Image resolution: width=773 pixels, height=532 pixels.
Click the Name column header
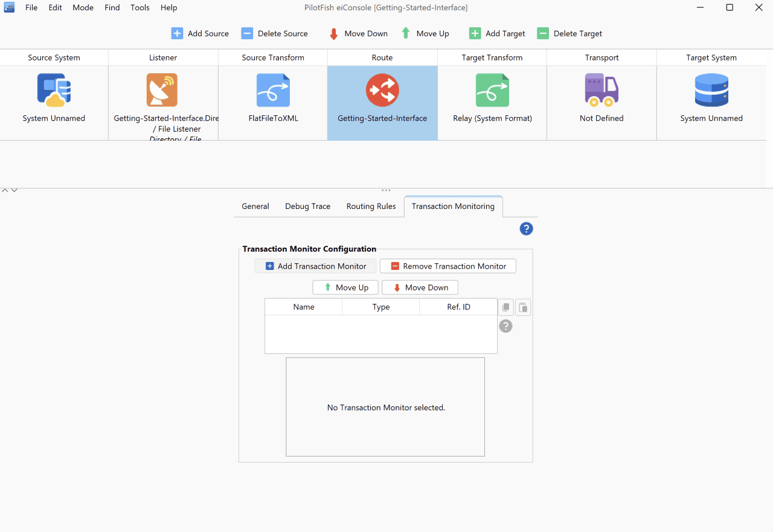304,307
